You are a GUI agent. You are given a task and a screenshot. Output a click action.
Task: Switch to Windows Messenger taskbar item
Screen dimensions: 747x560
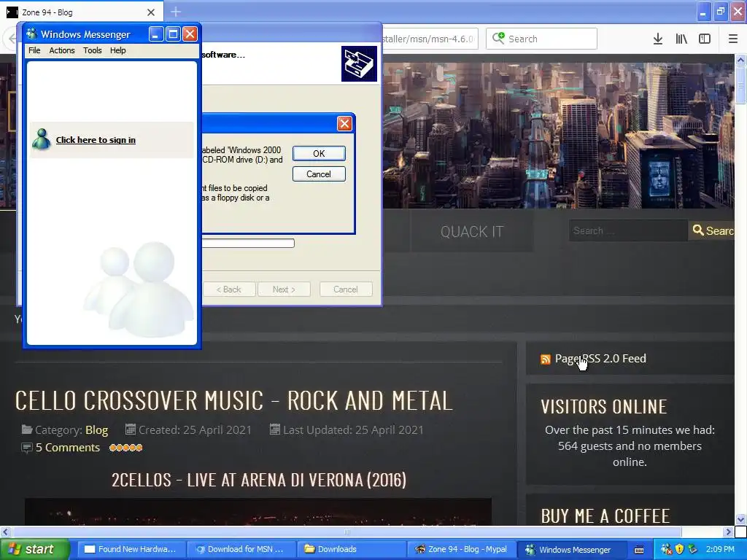click(572, 549)
